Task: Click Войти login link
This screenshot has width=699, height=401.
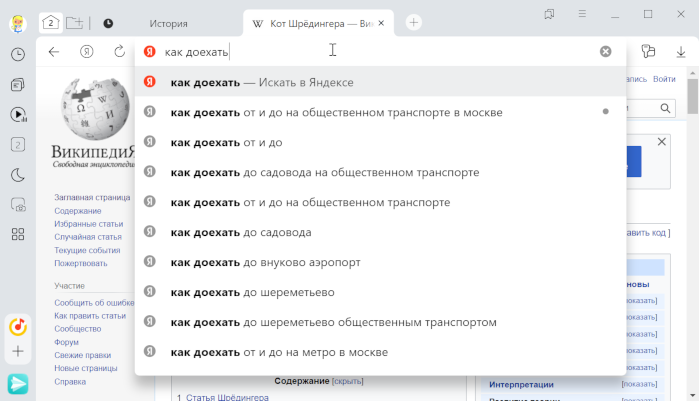Action: [664, 79]
